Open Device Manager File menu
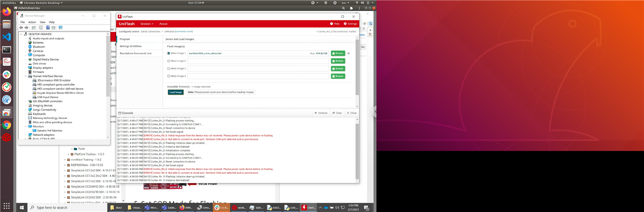Viewport: 644px width, 212px height. pyautogui.click(x=23, y=22)
